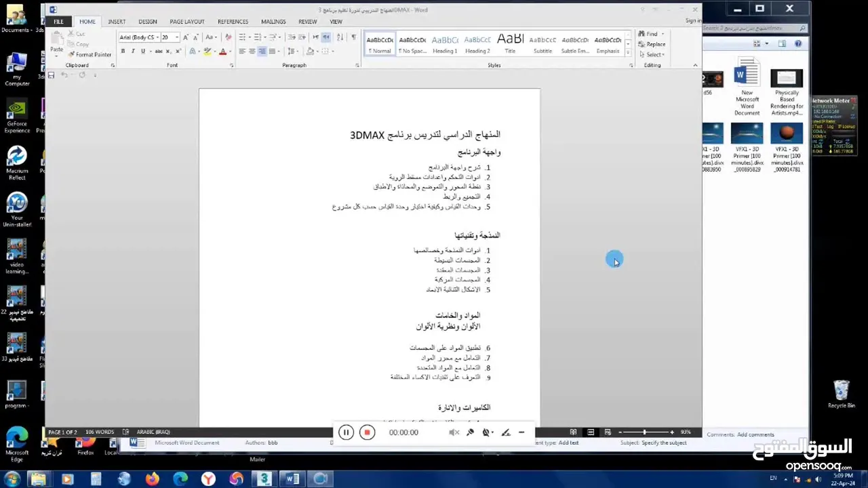Click the Replace button
Screen dimensions: 868x488
pyautogui.click(x=651, y=44)
